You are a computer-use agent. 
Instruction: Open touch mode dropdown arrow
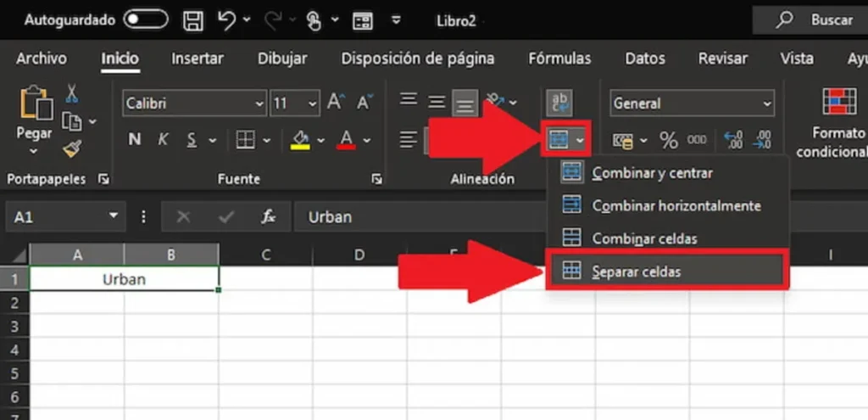[335, 20]
